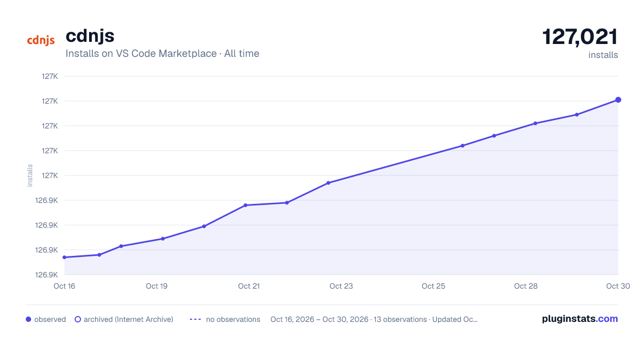Click the date range and observations text in the footer
644x338 pixels.
click(x=374, y=319)
